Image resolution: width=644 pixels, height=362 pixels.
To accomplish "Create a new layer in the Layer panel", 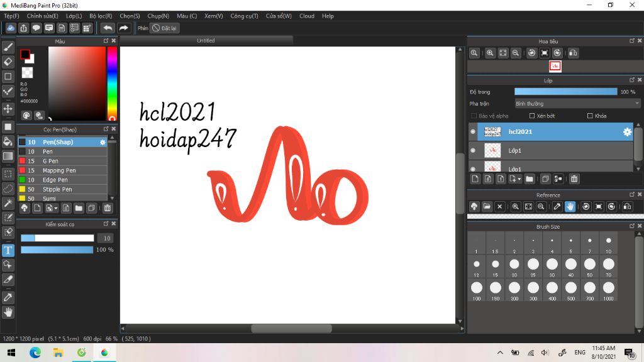I will tap(475, 179).
